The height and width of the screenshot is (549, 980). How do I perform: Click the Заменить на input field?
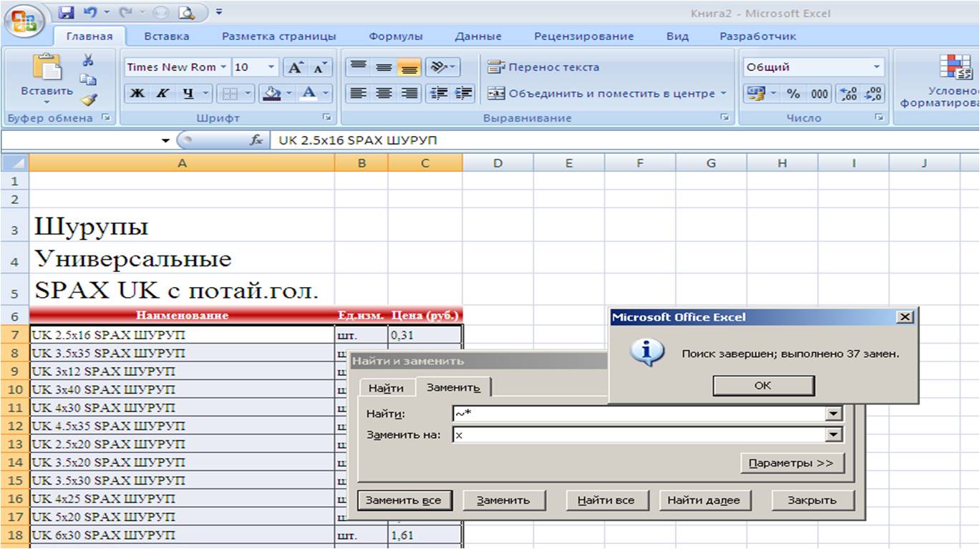tap(637, 434)
